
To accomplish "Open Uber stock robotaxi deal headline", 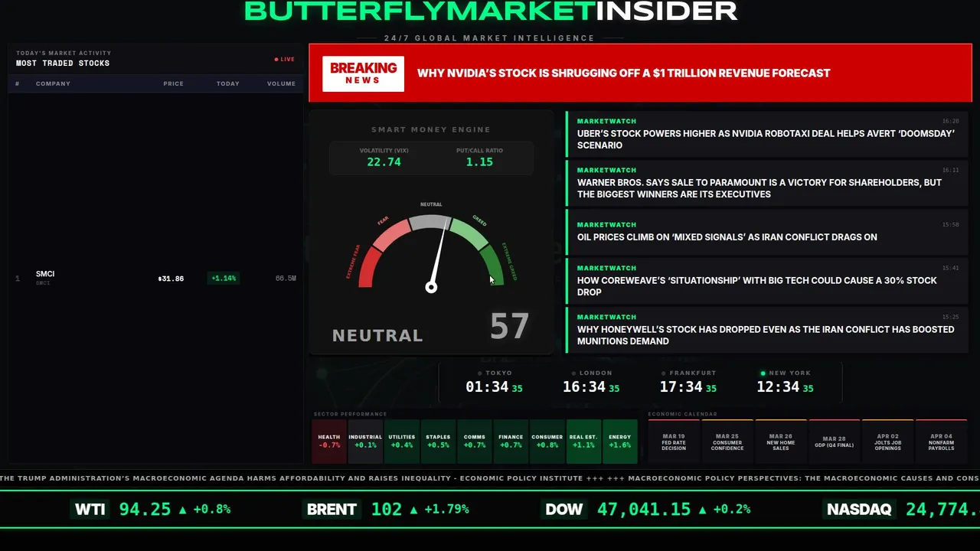I will coord(768,133).
